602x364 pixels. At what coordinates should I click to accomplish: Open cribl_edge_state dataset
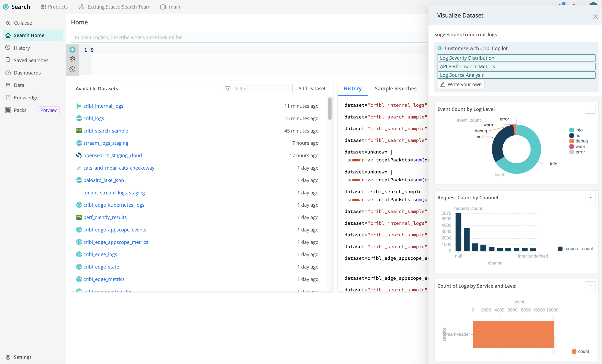(101, 267)
